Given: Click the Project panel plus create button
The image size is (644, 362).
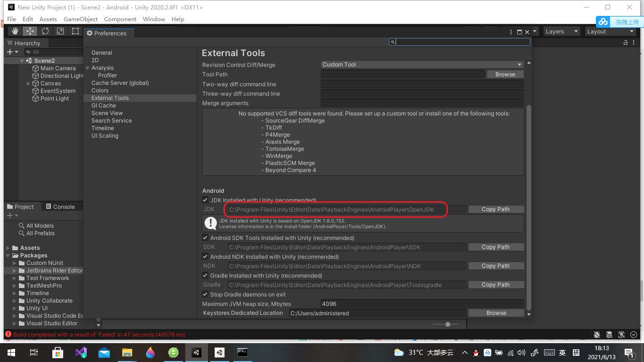Looking at the screenshot, I should click(12, 215).
